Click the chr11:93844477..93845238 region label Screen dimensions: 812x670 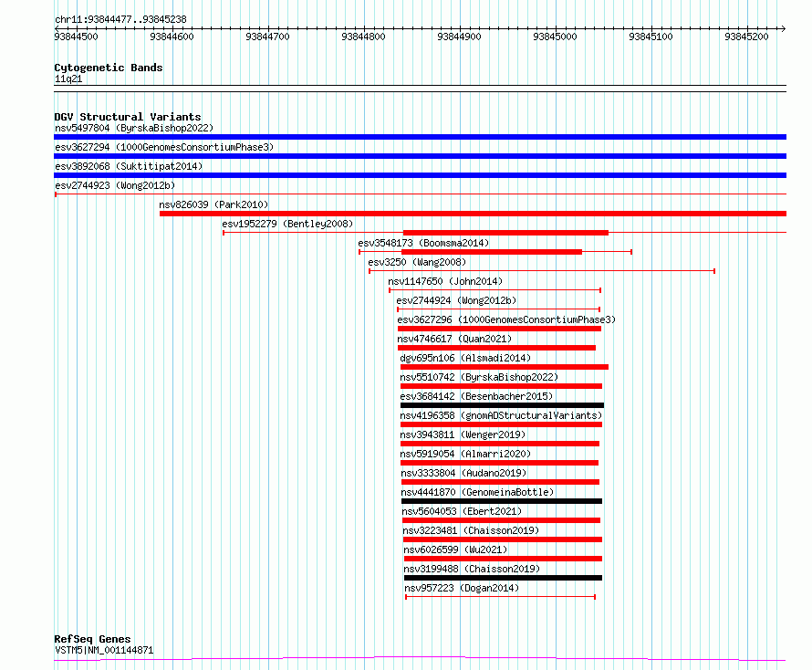(120, 20)
